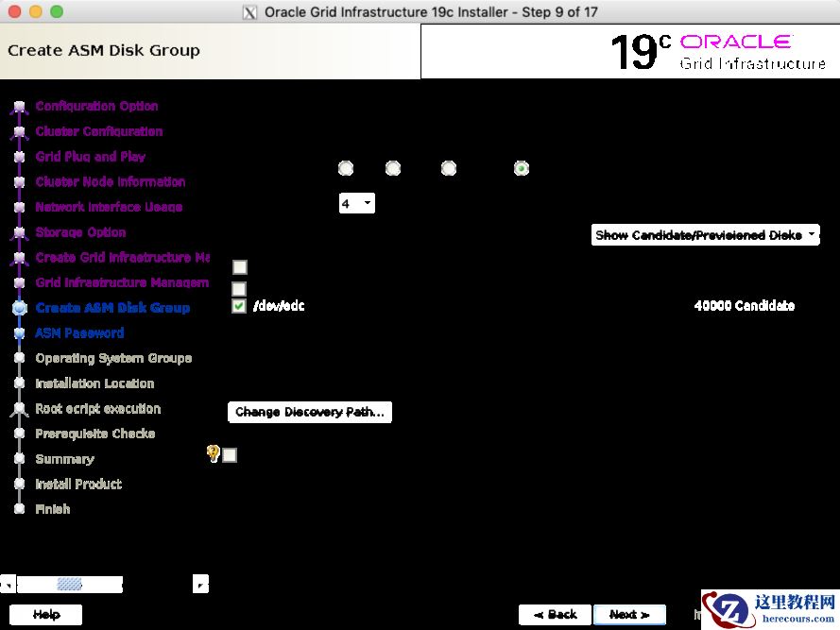Screen dimensions: 840x630
Task: Maximize window using green button
Action: (57, 11)
